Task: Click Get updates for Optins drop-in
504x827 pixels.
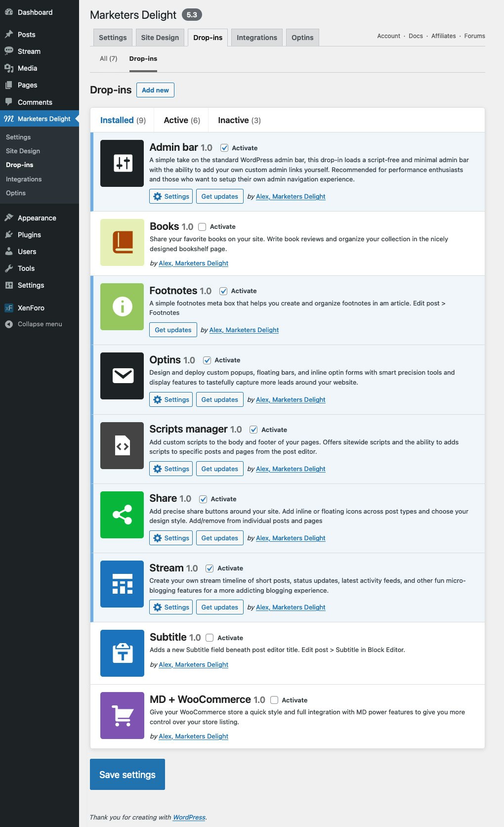Action: (x=220, y=399)
